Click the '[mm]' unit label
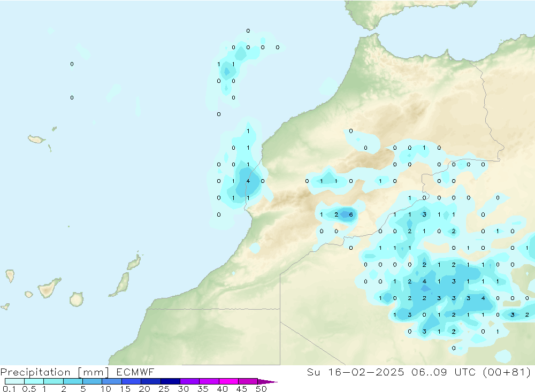 (93, 372)
